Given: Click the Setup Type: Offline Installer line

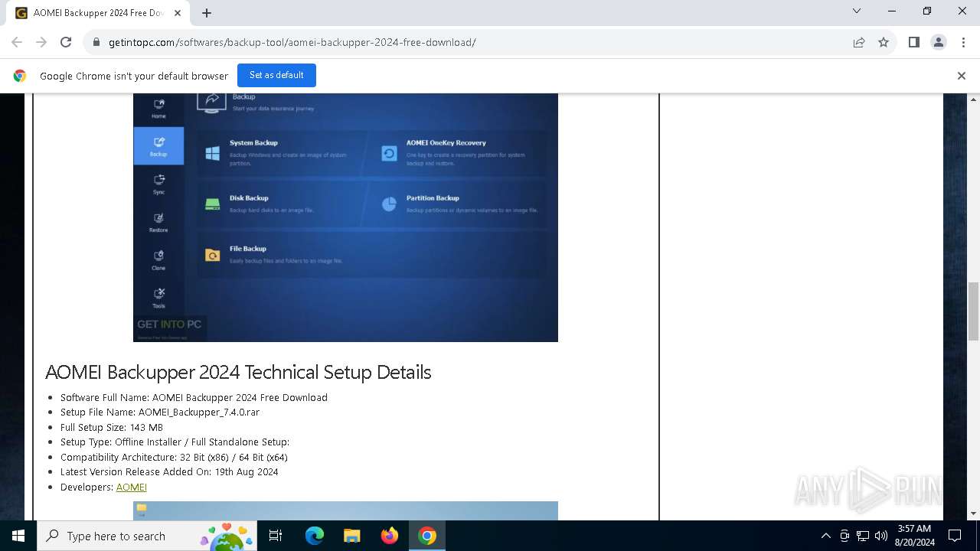Looking at the screenshot, I should (x=175, y=442).
